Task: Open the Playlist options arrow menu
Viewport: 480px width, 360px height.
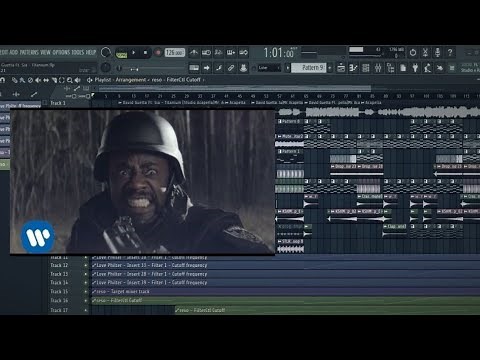Action: (89, 80)
